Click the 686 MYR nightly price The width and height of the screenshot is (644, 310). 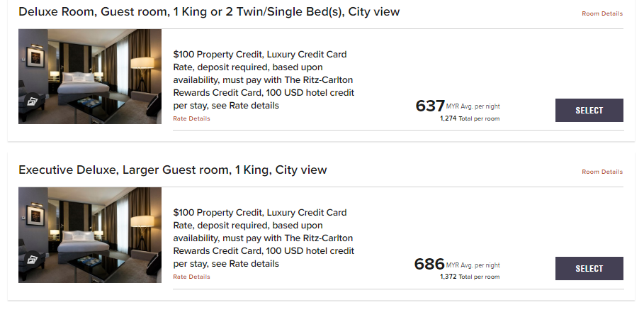429,265
